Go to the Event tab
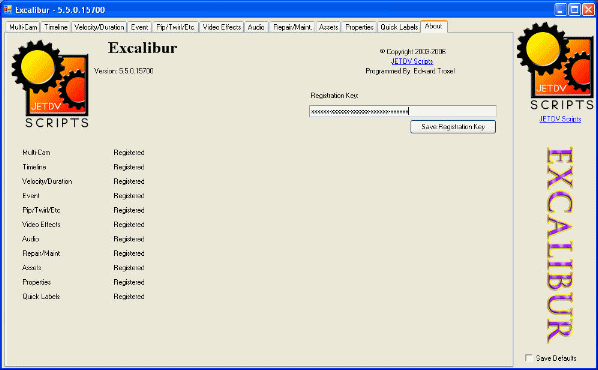The image size is (598, 370). pyautogui.click(x=140, y=27)
